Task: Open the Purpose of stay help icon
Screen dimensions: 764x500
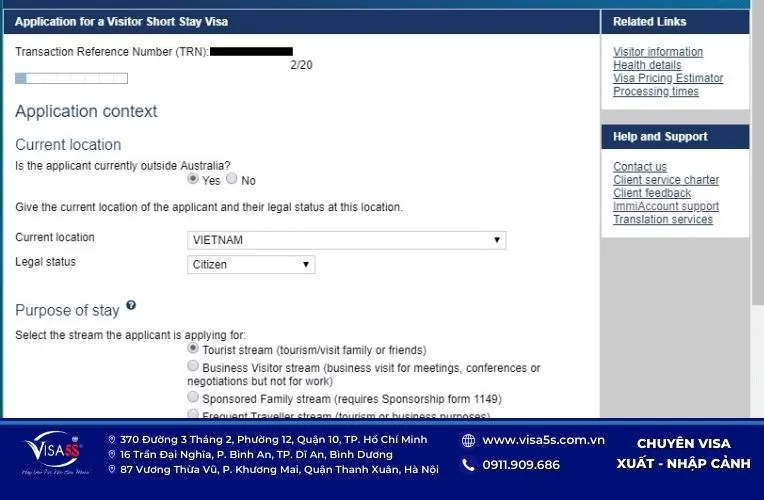Action: pyautogui.click(x=131, y=305)
